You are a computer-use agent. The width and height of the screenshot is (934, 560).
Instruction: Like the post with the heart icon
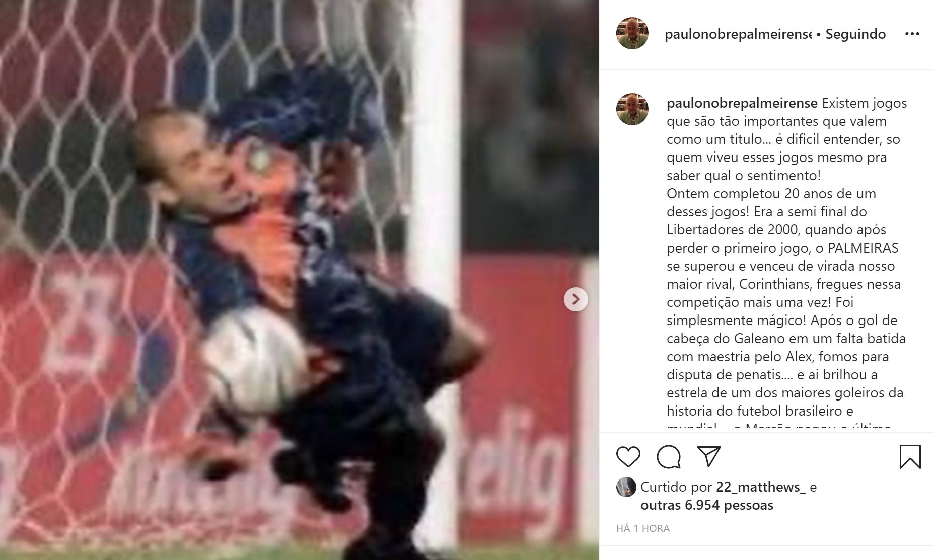(x=628, y=457)
